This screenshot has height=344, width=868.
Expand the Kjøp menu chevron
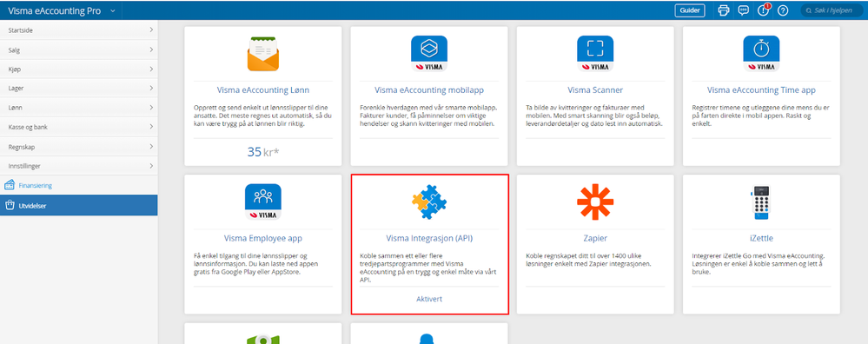(150, 69)
